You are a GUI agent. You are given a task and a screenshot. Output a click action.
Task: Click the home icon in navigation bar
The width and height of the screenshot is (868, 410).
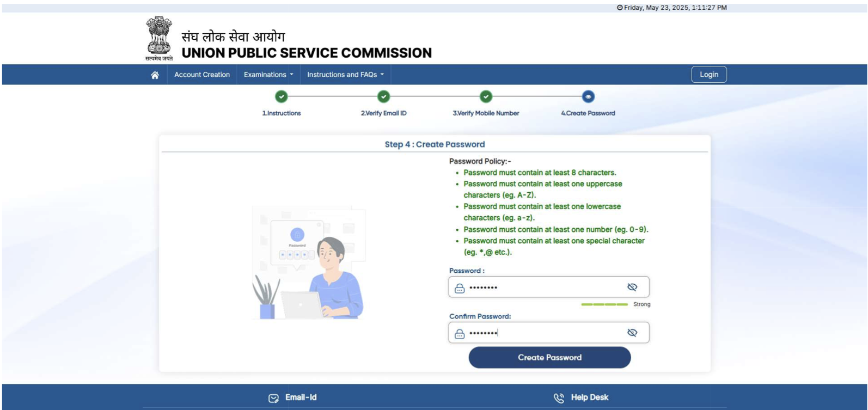pyautogui.click(x=155, y=75)
